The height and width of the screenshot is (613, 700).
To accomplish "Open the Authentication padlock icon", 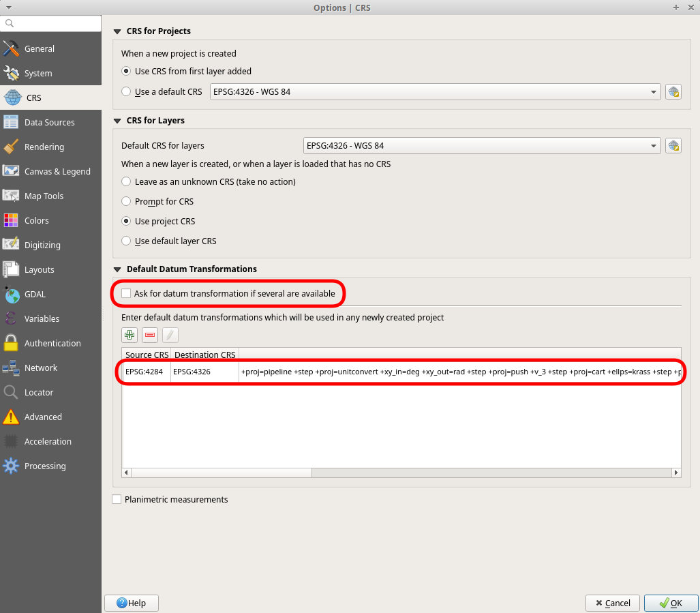I will (11, 344).
